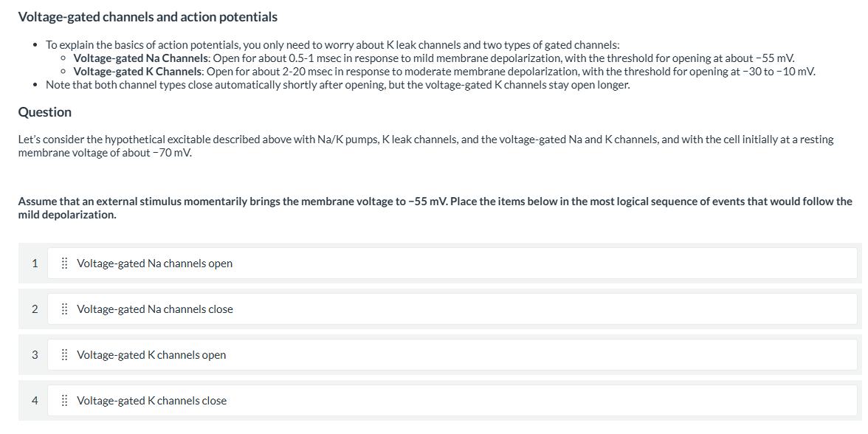This screenshot has height=434, width=868.
Task: Grab drag handle for Na channels close
Action: click(x=64, y=309)
